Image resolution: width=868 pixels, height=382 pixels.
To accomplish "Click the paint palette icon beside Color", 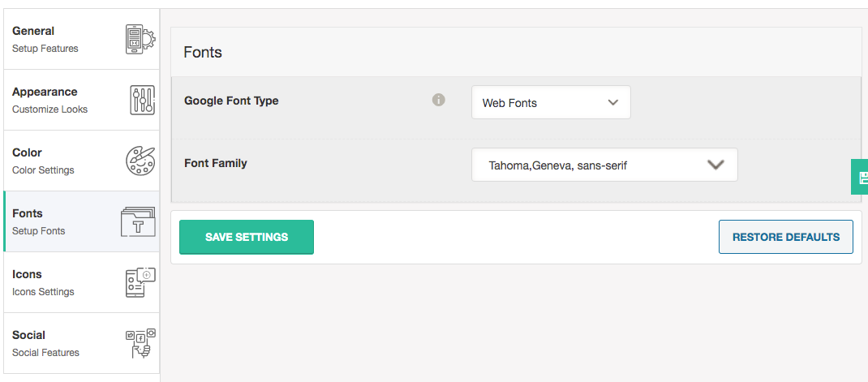I will (140, 161).
